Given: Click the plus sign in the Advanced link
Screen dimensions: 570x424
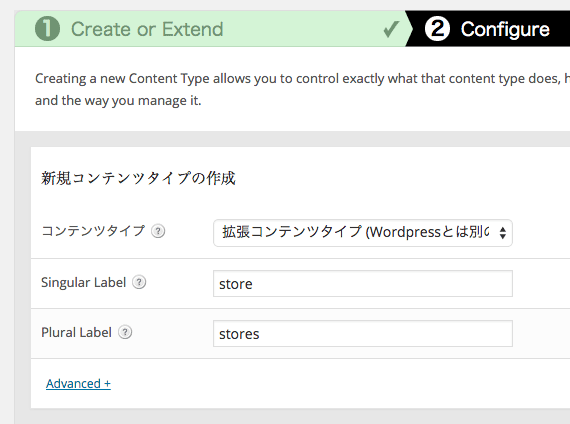Looking at the screenshot, I should click(x=107, y=384).
